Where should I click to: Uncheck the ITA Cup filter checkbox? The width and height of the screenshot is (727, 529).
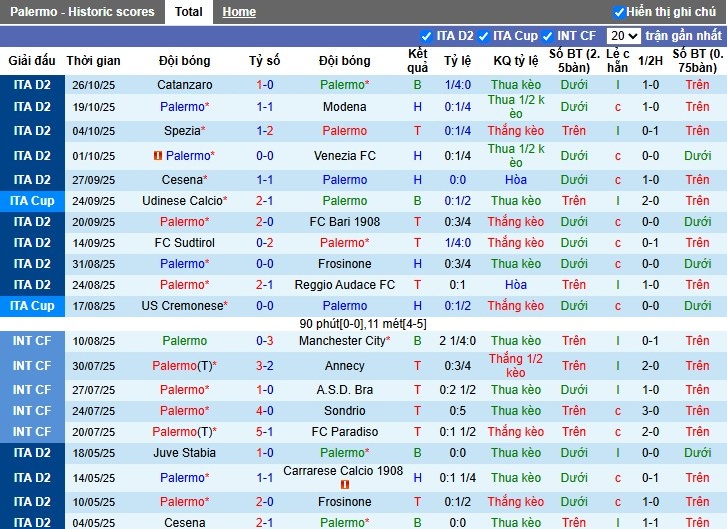tap(483, 36)
